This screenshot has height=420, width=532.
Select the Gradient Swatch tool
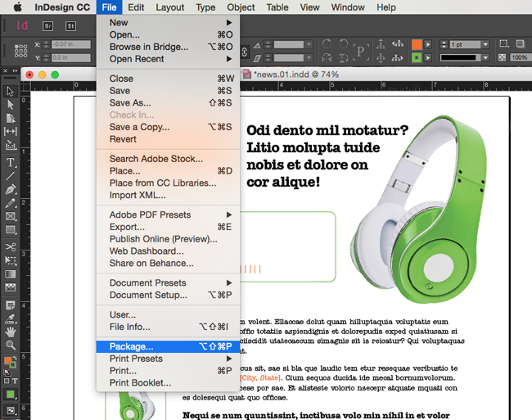click(10, 274)
